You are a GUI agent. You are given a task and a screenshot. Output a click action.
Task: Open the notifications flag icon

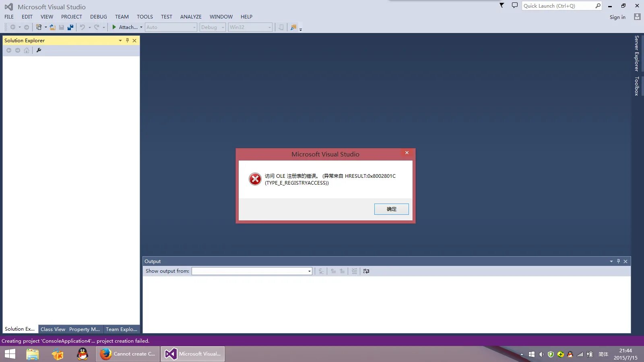tap(502, 5)
